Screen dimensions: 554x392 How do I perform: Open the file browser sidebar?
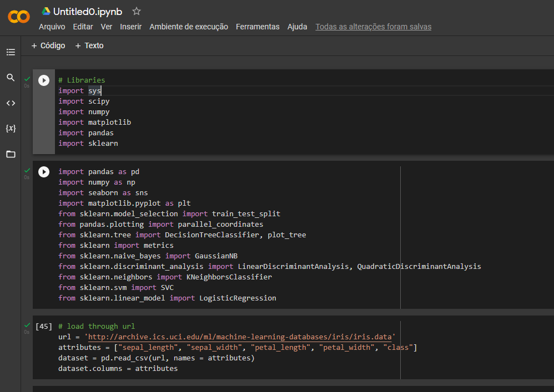tap(10, 154)
